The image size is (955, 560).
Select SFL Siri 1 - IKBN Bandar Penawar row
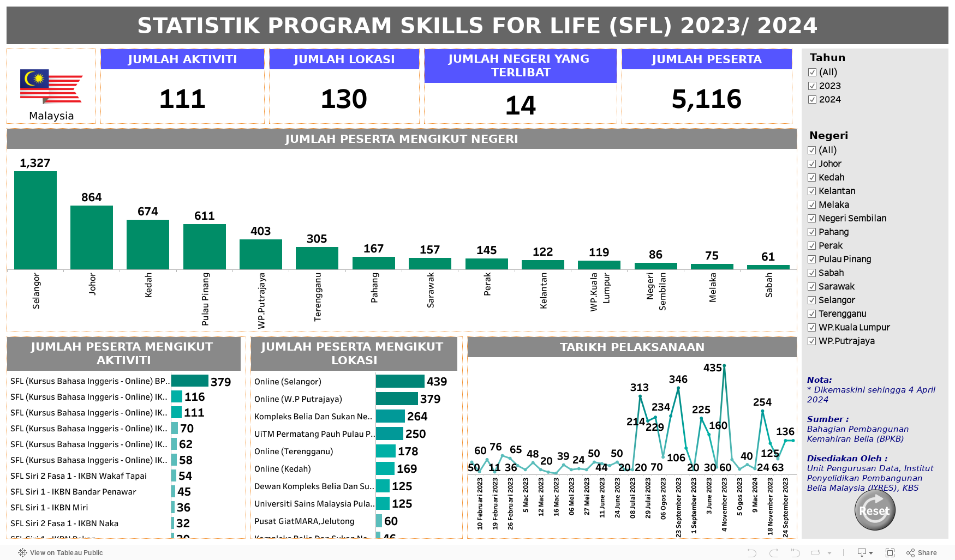(x=73, y=492)
